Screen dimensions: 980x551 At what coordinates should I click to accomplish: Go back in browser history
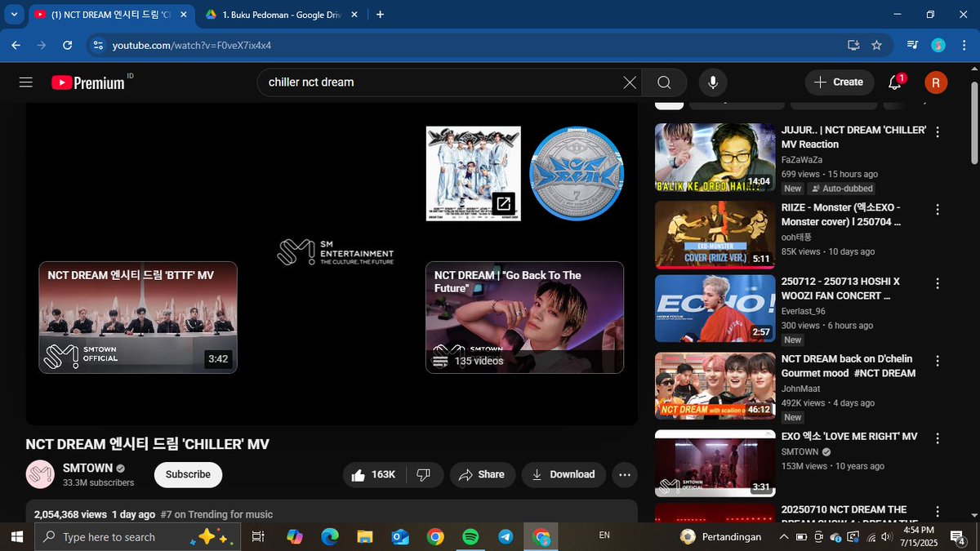16,45
